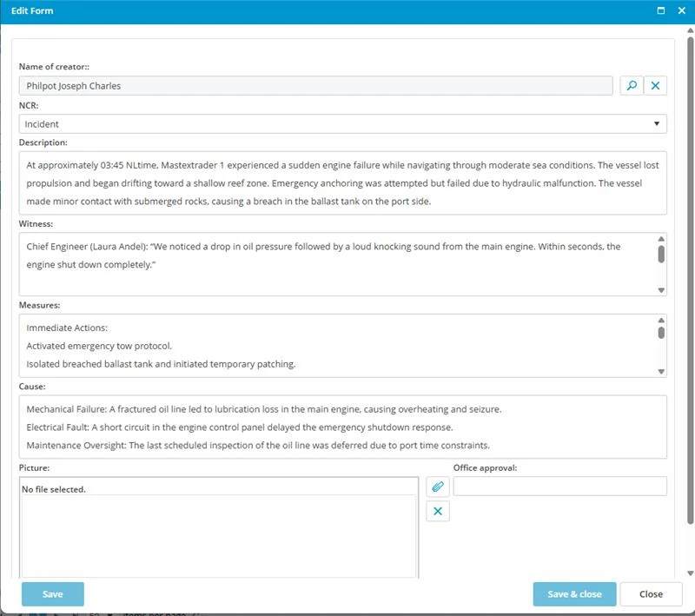Screen dimensions: 695x616
Task: Click the paperclip attach file icon
Action: [438, 487]
